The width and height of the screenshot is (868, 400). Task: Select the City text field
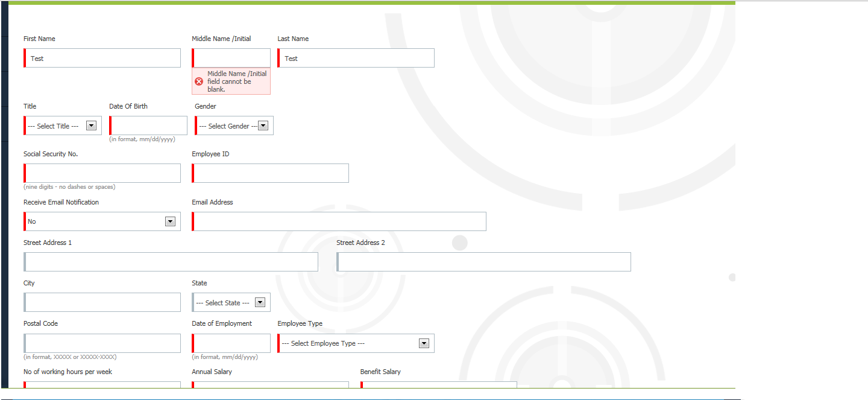[x=102, y=302]
